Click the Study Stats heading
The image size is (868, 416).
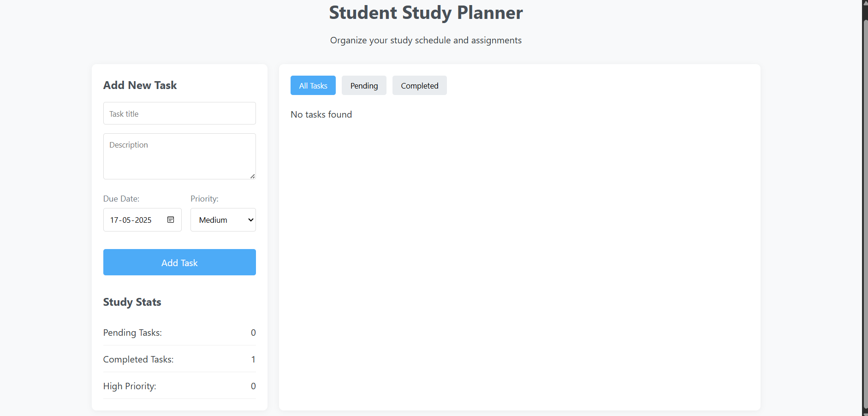pyautogui.click(x=132, y=302)
